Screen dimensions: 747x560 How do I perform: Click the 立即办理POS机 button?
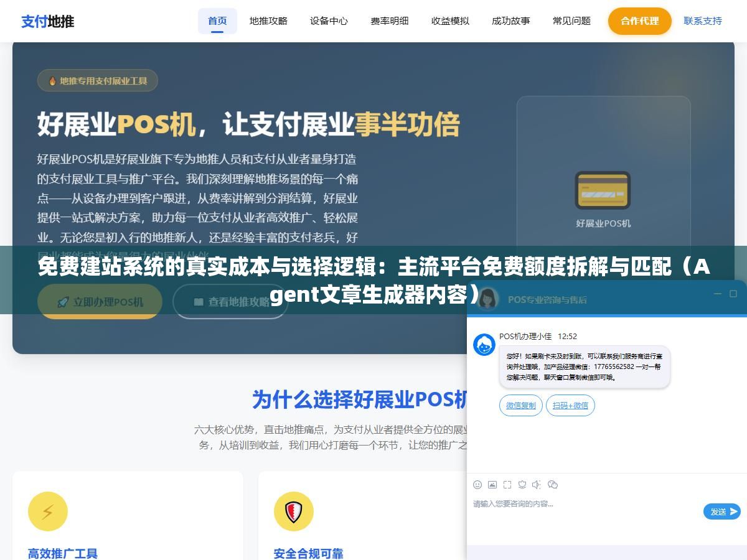(100, 302)
